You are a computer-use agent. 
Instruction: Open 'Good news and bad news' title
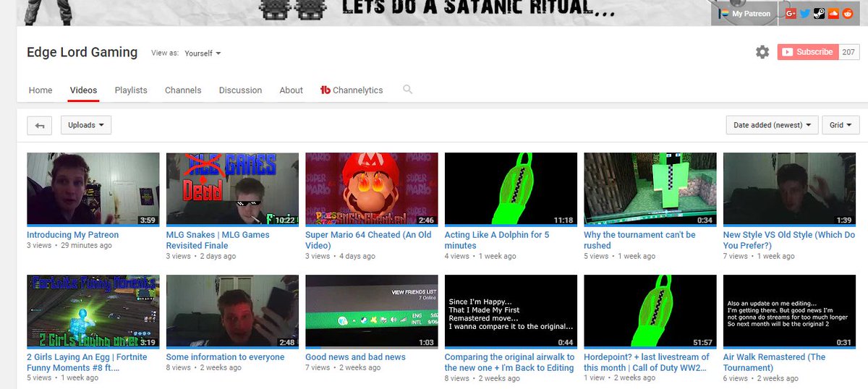click(355, 357)
